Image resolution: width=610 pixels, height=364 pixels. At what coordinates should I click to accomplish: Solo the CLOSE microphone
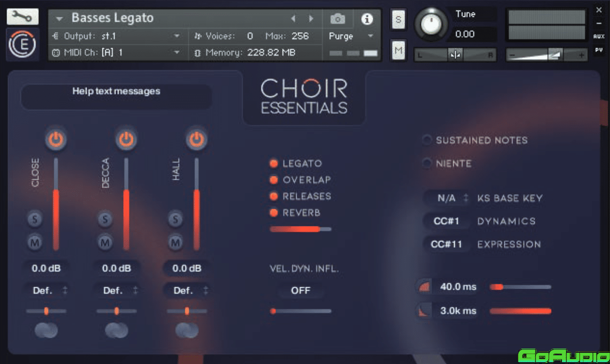pyautogui.click(x=35, y=219)
